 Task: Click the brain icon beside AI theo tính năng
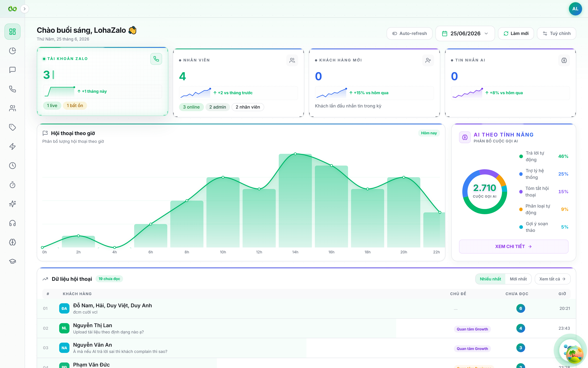point(465,137)
